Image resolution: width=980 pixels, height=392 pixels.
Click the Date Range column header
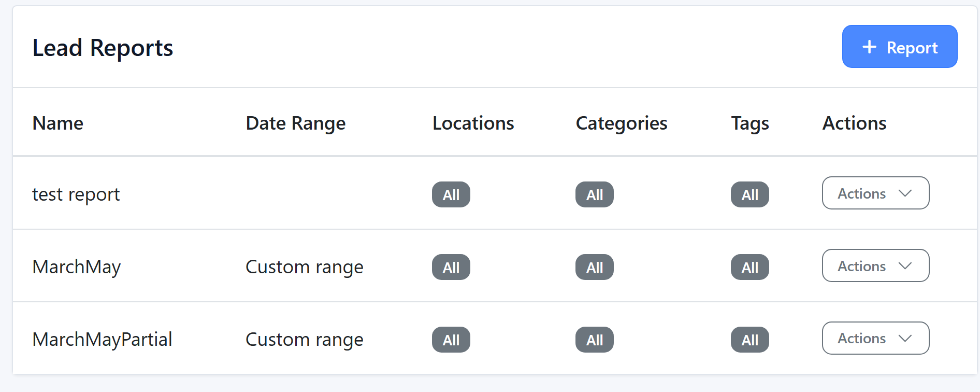point(295,123)
